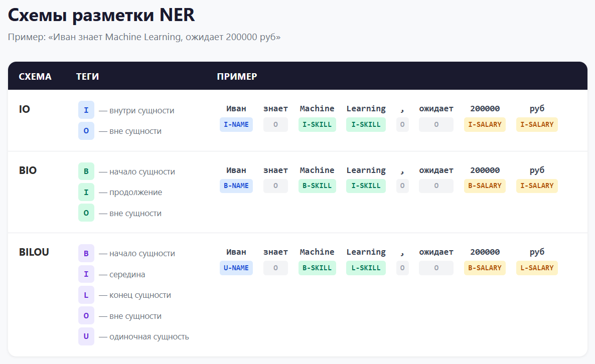
Task: Expand the ТЕГИ column header
Action: tap(88, 76)
